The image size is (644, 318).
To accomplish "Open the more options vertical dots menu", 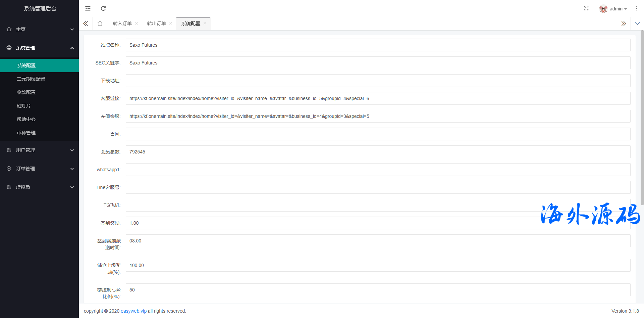I will tap(636, 8).
